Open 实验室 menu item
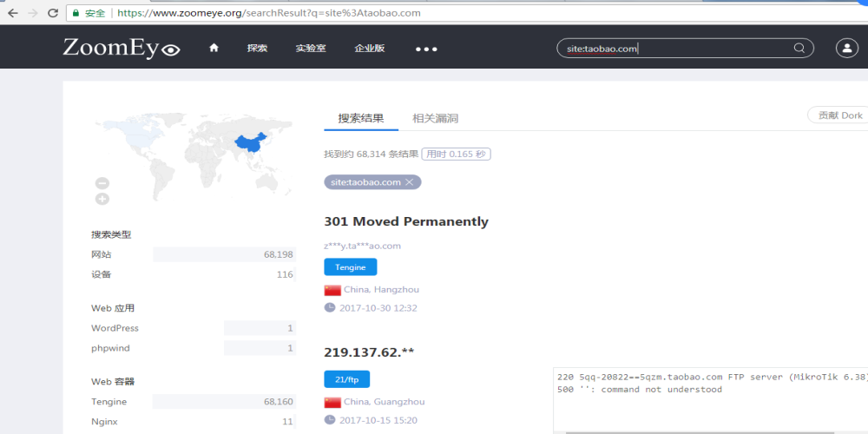 click(311, 48)
